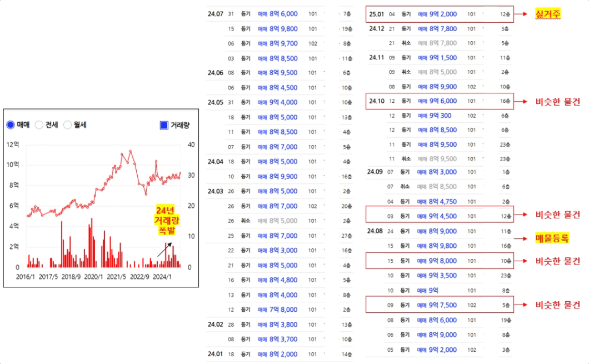Click the 7층 floor cell in 24.07 row

pos(347,14)
